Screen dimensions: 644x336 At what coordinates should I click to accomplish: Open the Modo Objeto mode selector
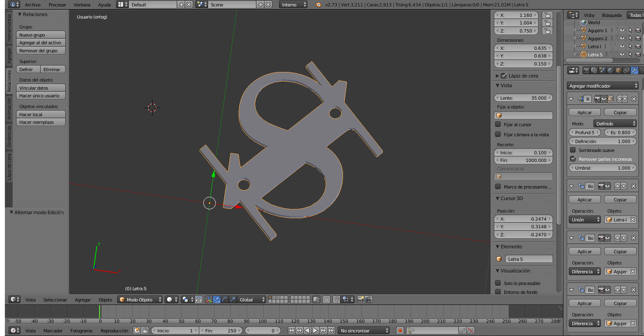point(140,299)
